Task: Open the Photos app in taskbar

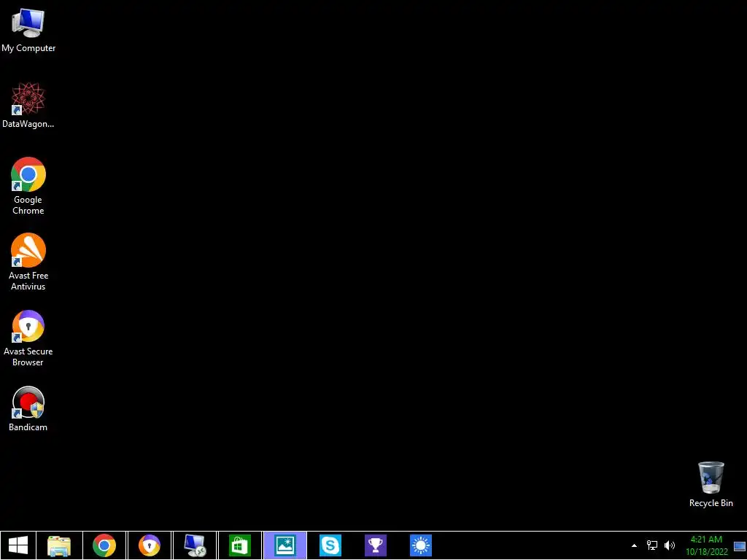Action: click(285, 545)
